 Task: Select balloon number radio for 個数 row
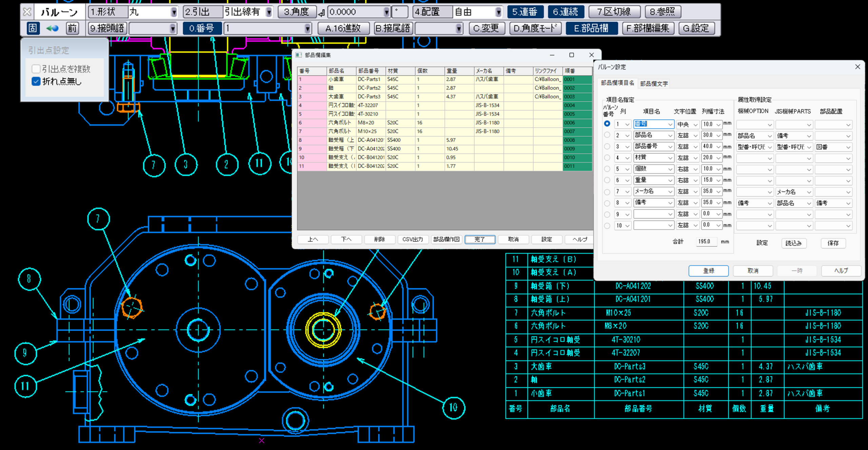click(607, 169)
